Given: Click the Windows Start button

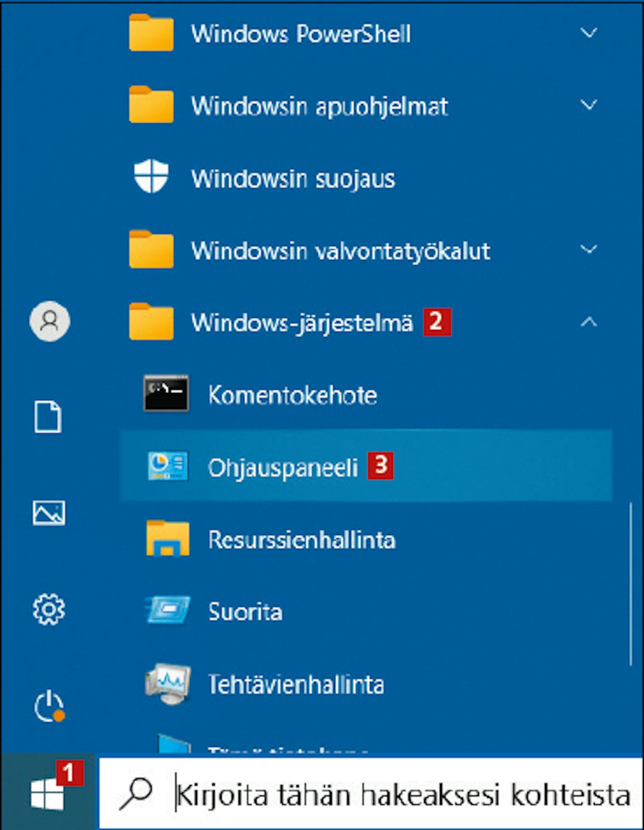Looking at the screenshot, I should point(47,793).
